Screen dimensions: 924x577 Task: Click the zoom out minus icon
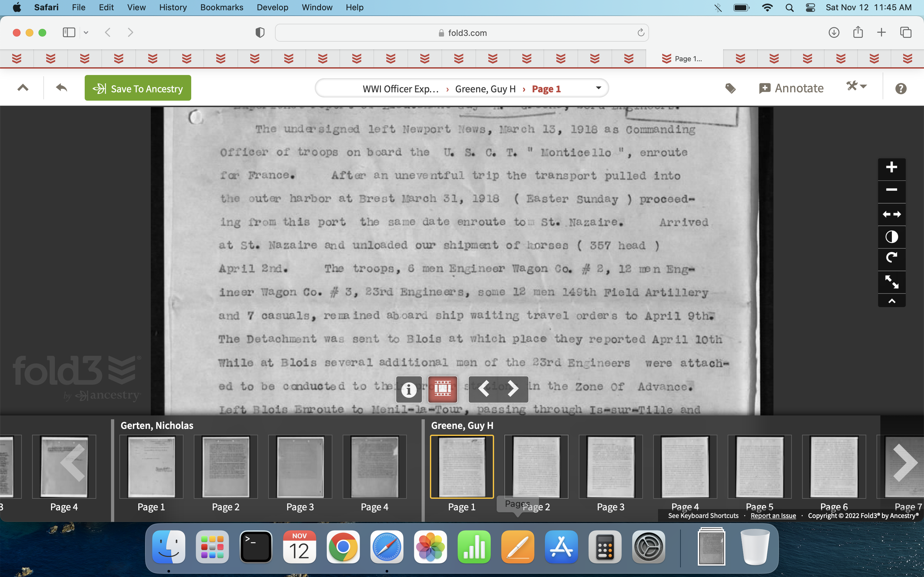(891, 190)
